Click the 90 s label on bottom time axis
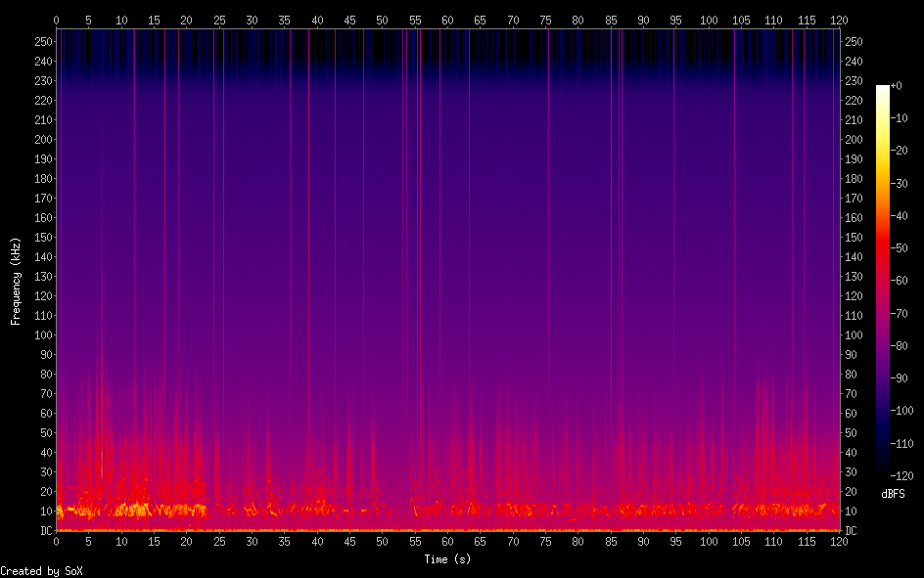Screen dimensions: 924x578 (x=643, y=542)
